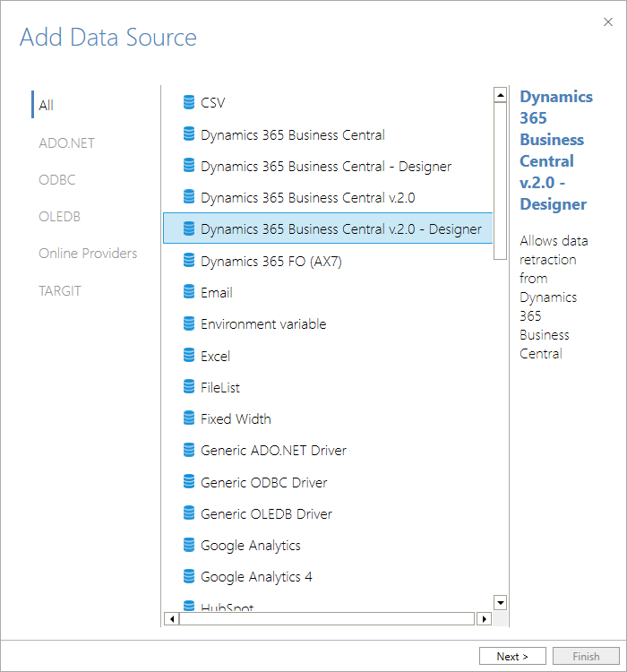Click the icon beside Excel data source
This screenshot has height=672, width=627.
(189, 356)
